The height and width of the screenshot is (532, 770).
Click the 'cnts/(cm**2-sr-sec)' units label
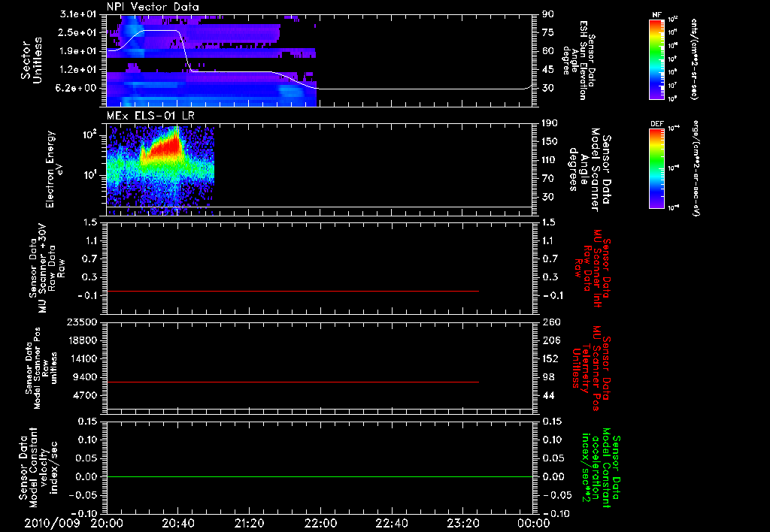pyautogui.click(x=694, y=59)
